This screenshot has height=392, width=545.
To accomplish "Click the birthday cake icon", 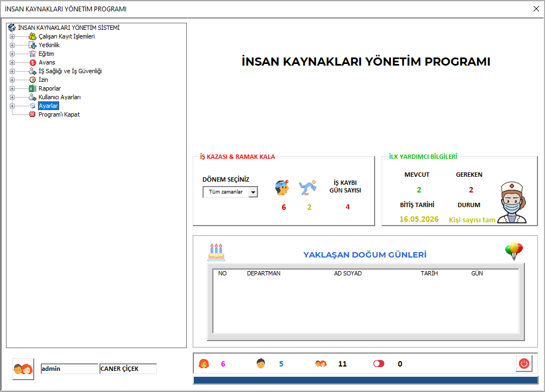I will (216, 252).
